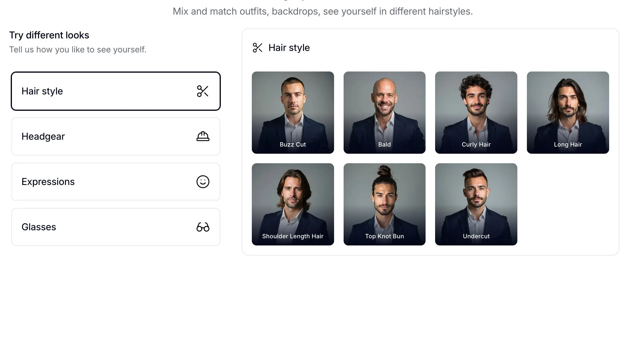Click the Hair style panel heading text
630x364 pixels.
point(289,48)
